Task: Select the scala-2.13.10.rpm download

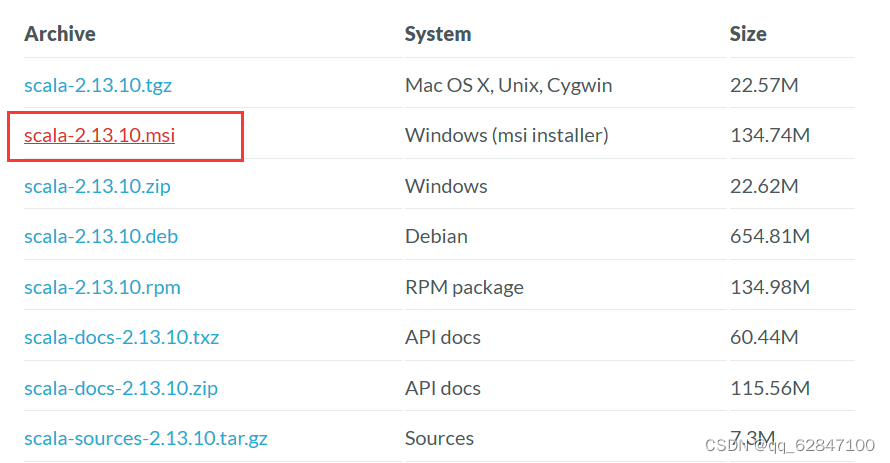Action: [x=102, y=287]
